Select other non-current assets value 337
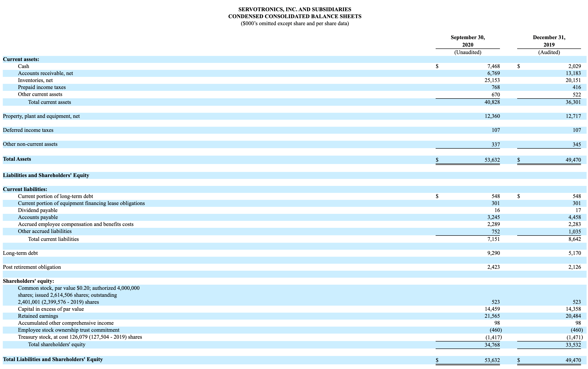The height and width of the screenshot is (369, 588). point(496,145)
